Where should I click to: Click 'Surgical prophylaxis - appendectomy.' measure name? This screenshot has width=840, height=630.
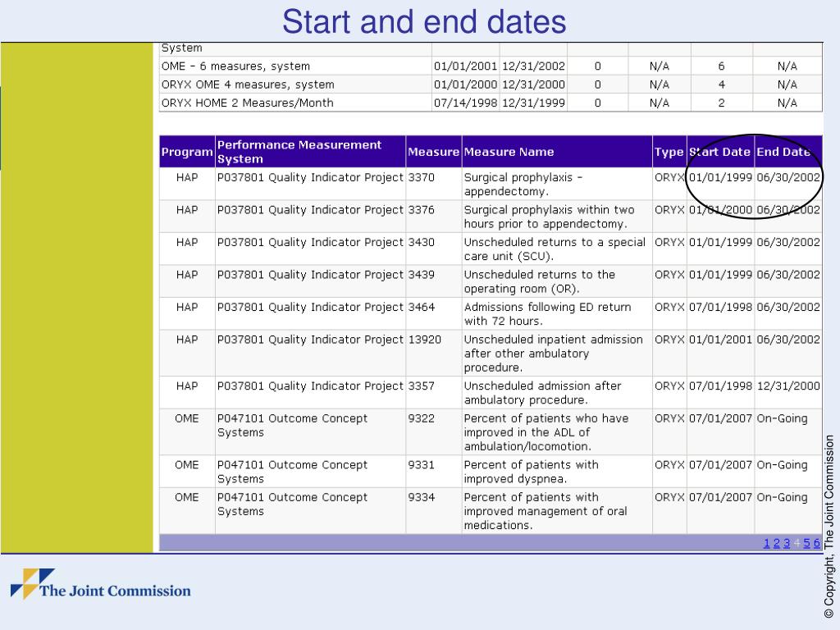[523, 185]
